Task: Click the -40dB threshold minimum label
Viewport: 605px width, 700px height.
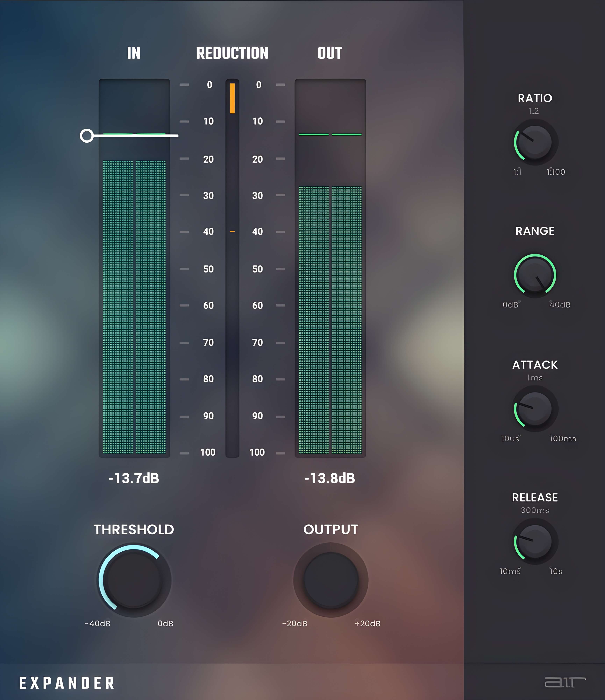Action: [98, 623]
